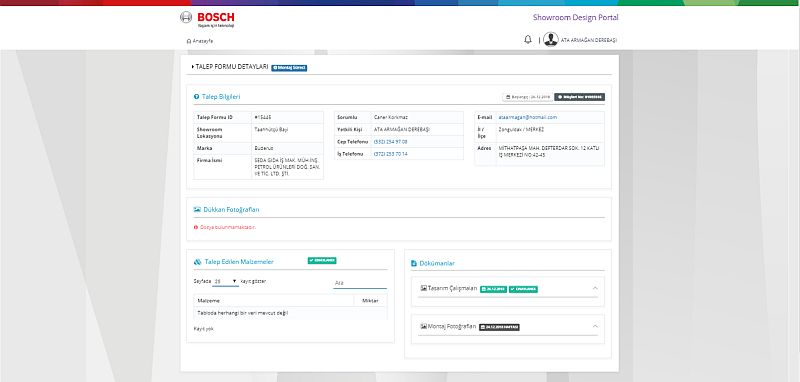The image size is (800, 382).
Task: Click 'Buderus' Marka value
Action: [264, 148]
